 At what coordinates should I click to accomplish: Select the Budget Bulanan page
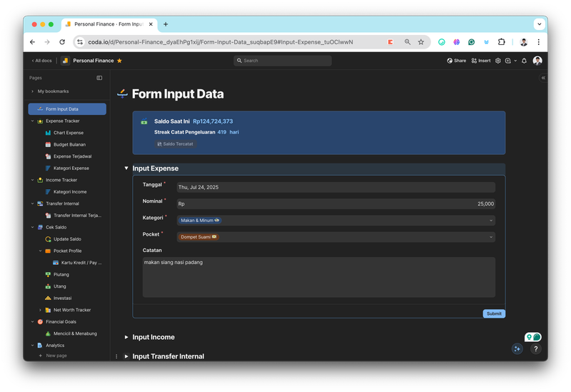pos(69,144)
